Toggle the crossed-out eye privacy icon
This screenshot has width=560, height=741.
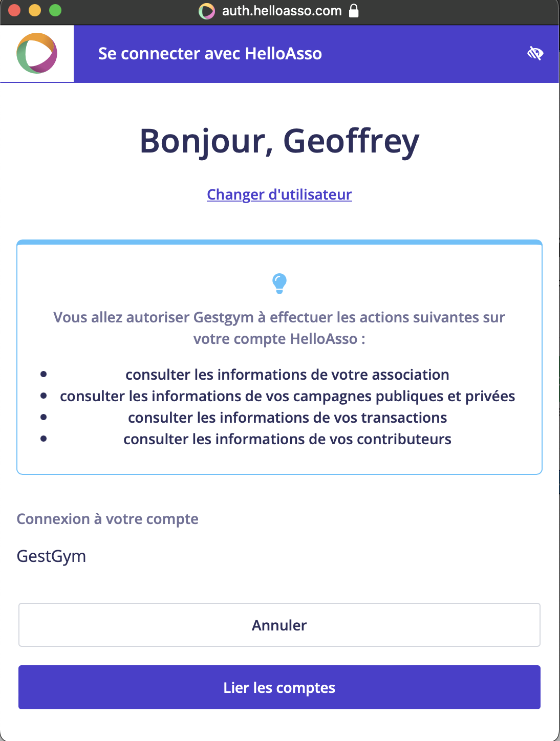point(535,53)
